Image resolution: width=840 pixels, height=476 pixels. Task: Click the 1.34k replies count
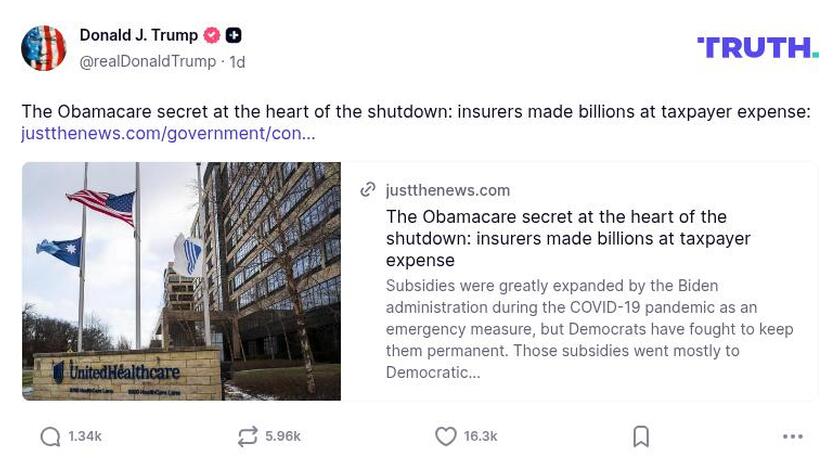[85, 437]
